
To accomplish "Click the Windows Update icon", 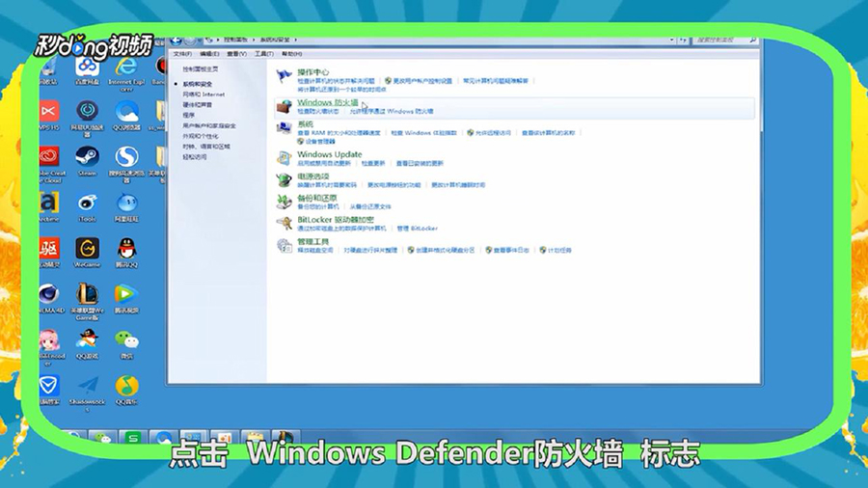I will click(284, 158).
